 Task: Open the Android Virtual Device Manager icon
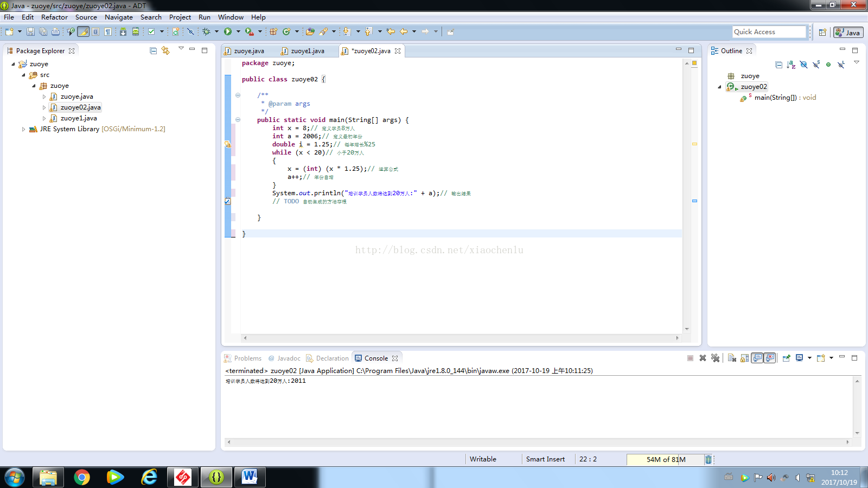click(x=136, y=31)
